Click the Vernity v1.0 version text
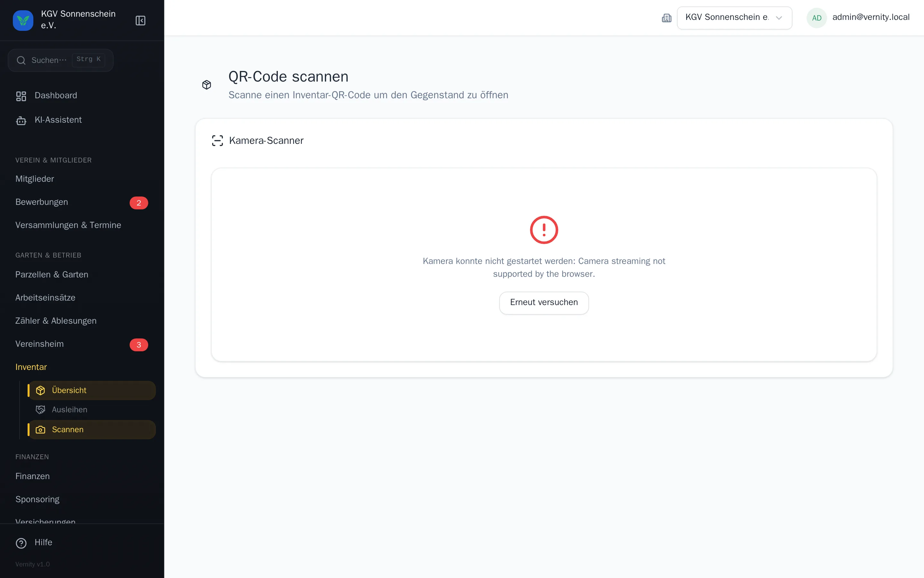 click(x=32, y=564)
